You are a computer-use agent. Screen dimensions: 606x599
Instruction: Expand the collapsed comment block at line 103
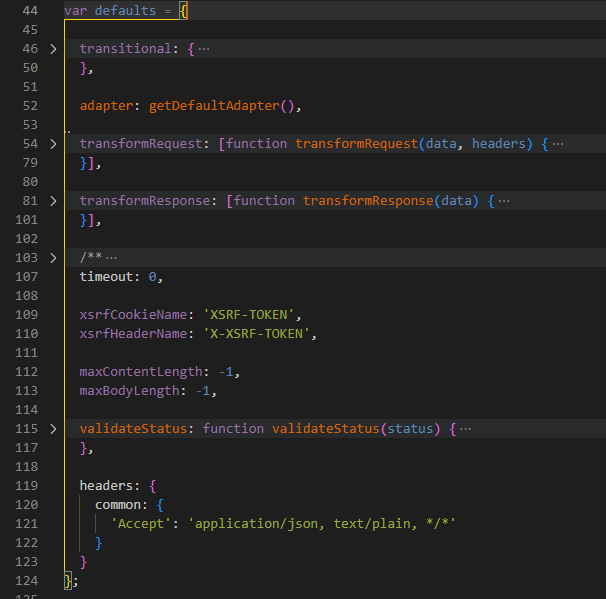53,258
